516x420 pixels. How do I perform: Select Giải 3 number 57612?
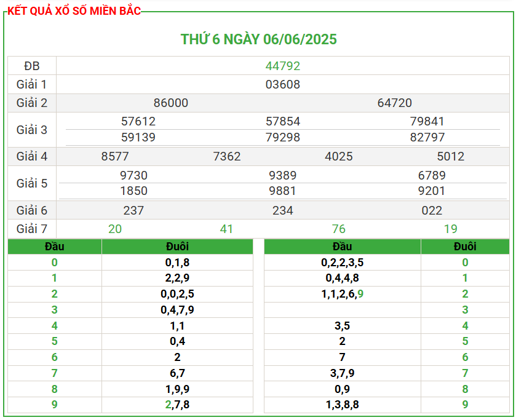tap(138, 121)
